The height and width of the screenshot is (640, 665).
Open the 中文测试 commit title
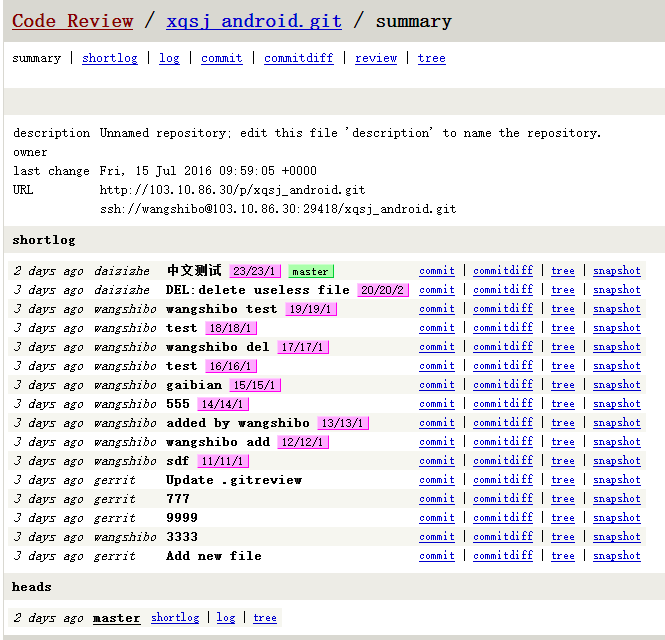pyautogui.click(x=194, y=271)
